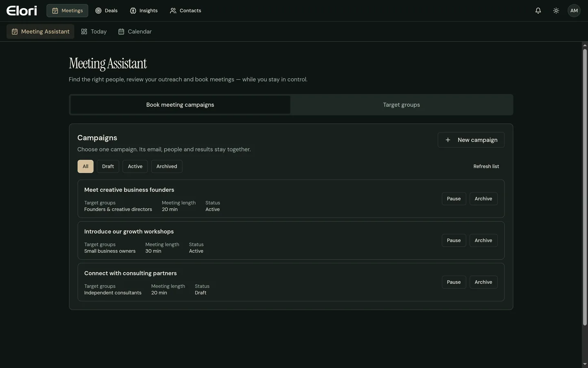Click the Draft status of consulting partners campaign
The image size is (588, 368).
(x=200, y=293)
